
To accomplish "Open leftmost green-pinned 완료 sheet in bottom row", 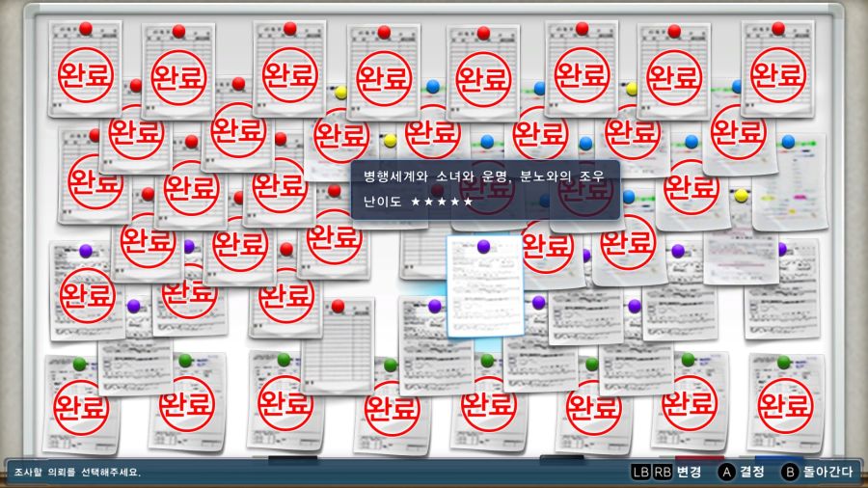I will tap(81, 405).
